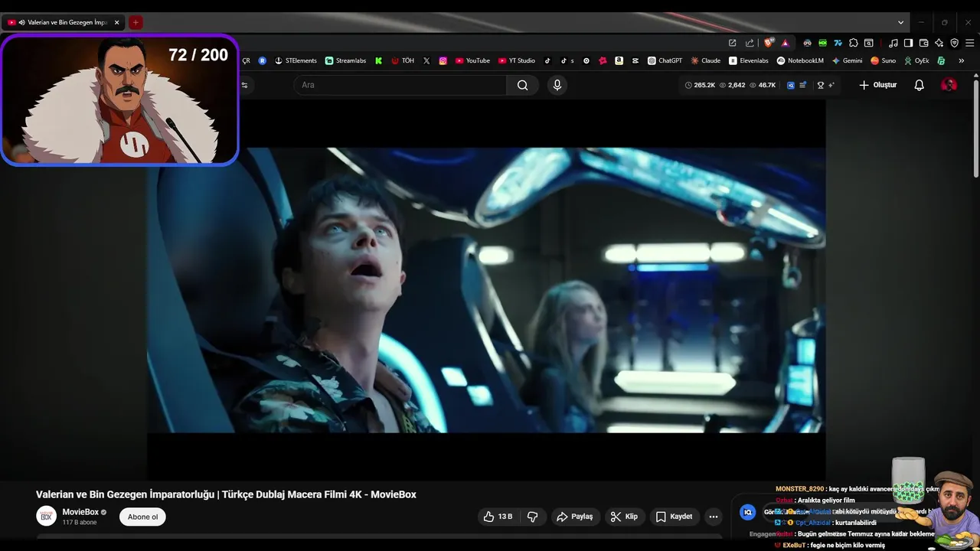Viewport: 980px width, 551px height.
Task: Select the Valerian ve Bin Gezegen tab
Action: coord(63,22)
